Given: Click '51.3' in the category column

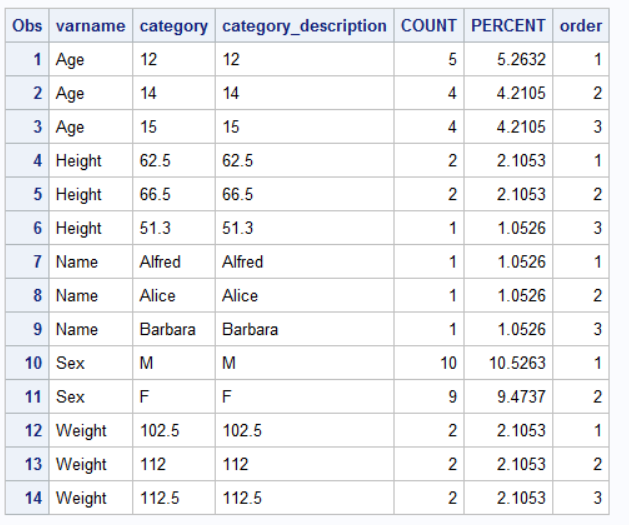Looking at the screenshot, I should click(x=155, y=228).
